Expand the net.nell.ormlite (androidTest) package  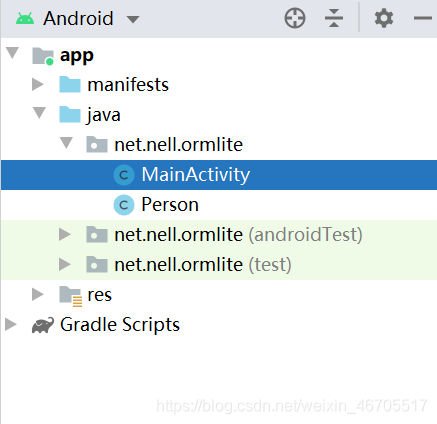tap(65, 234)
